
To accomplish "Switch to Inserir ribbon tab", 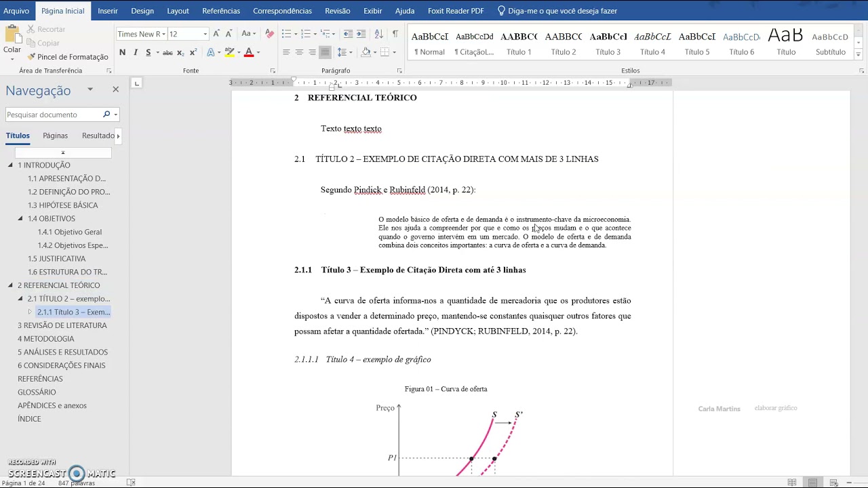I will coord(107,11).
